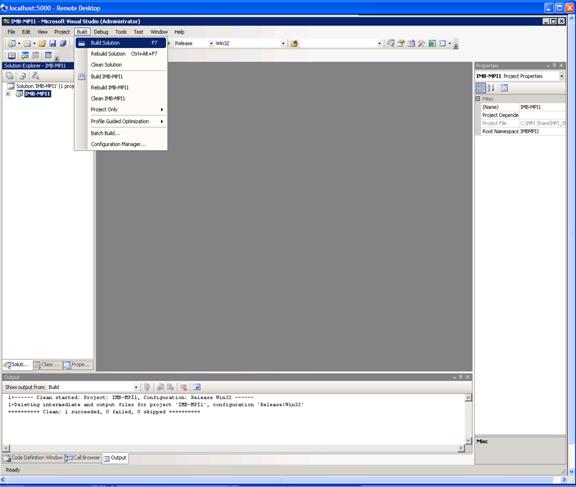Toggle Word Wrap icon in Output toolbar

point(197,387)
